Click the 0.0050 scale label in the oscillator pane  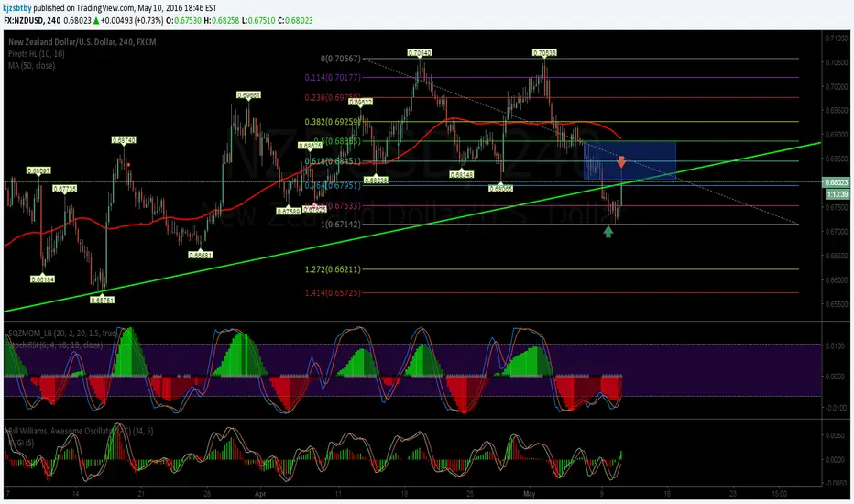coord(835,435)
